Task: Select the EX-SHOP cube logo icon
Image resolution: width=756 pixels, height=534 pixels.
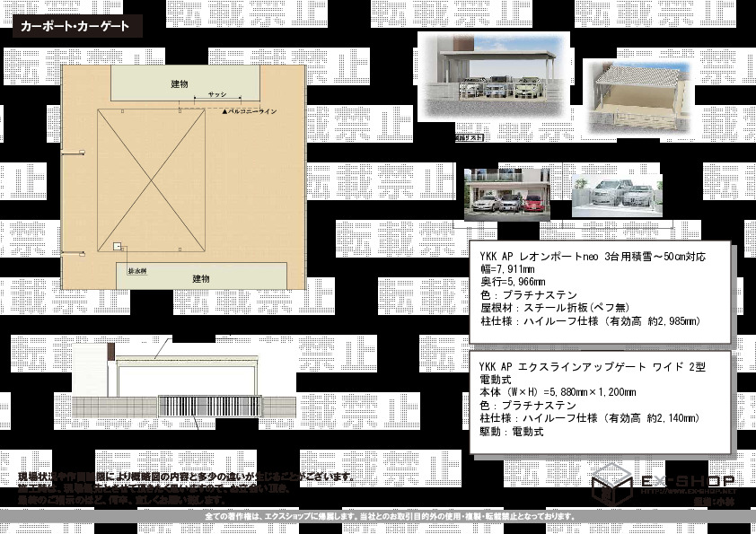Action: [x=611, y=484]
